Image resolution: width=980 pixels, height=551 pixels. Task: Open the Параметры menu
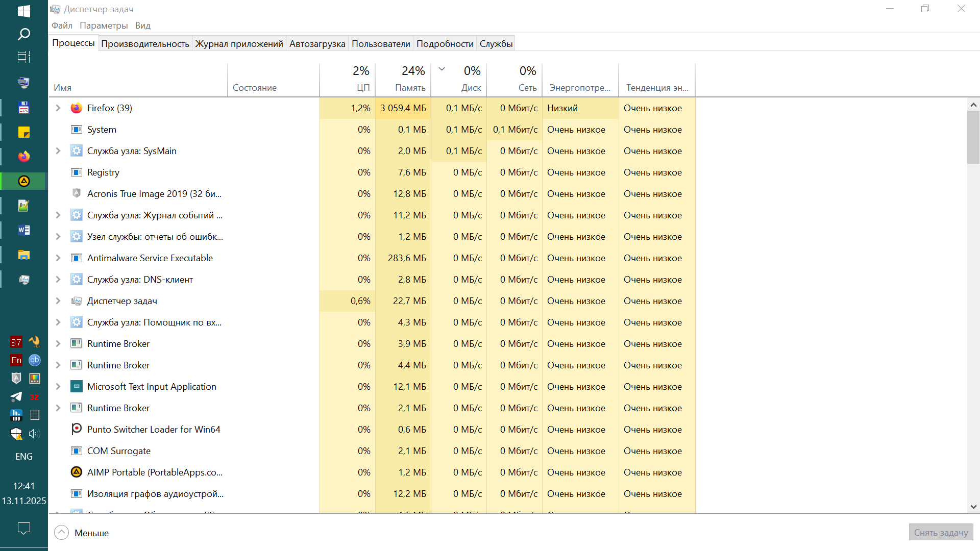(104, 26)
